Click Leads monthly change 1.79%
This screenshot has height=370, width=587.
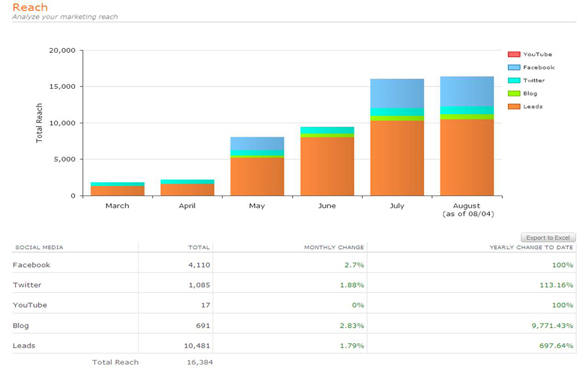coord(352,346)
